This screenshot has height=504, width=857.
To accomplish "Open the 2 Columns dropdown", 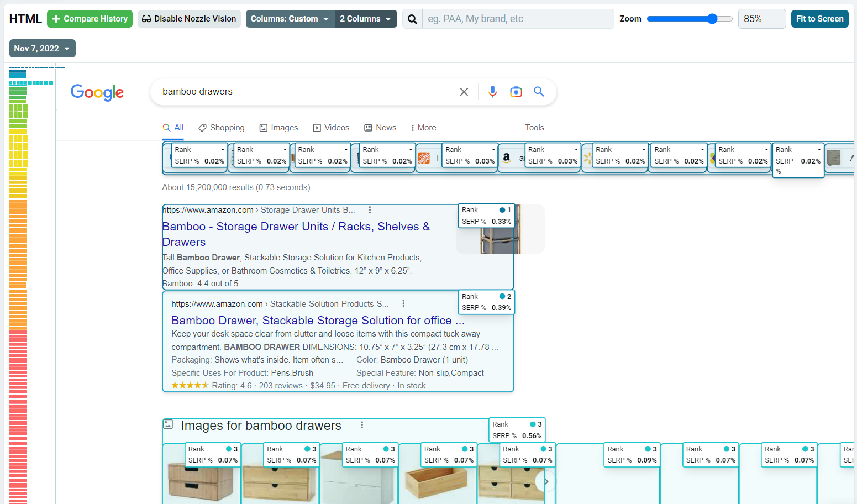I will 366,19.
